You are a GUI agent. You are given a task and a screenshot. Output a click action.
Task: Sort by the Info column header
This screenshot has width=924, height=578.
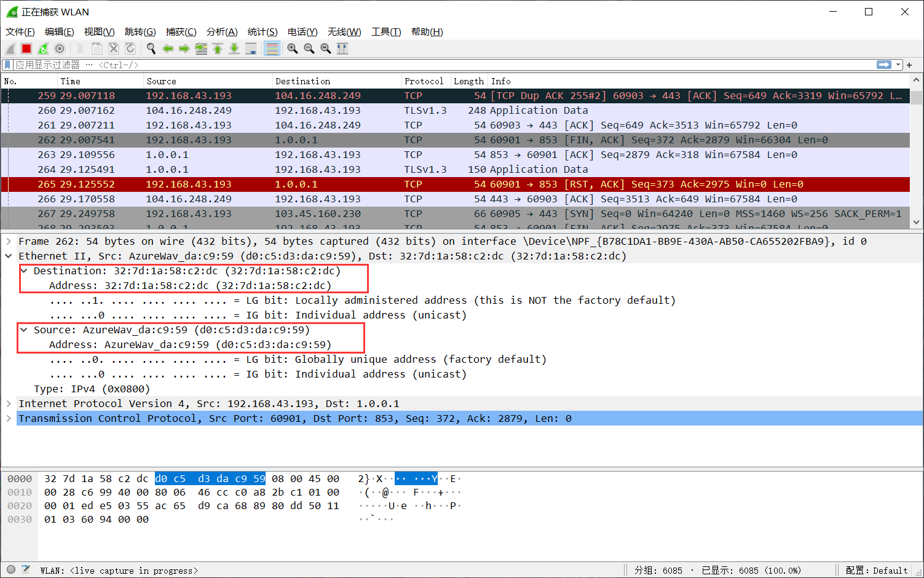click(x=698, y=81)
